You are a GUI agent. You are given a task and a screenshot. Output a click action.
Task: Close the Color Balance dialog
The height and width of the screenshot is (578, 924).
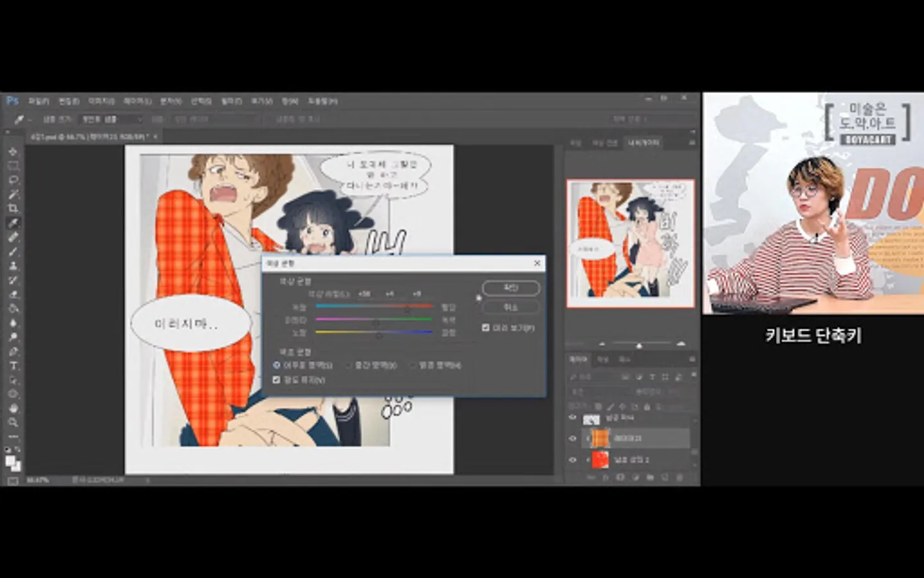click(538, 263)
